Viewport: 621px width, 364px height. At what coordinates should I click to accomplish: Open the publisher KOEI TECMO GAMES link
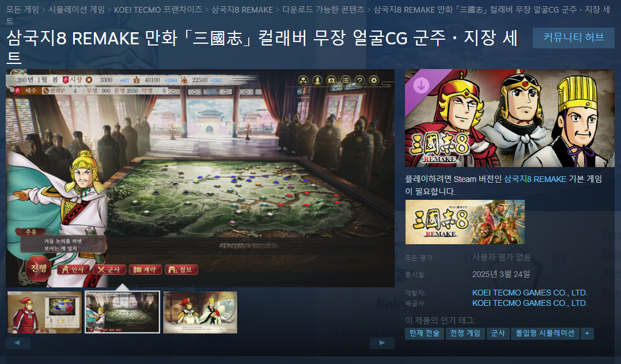tap(529, 303)
